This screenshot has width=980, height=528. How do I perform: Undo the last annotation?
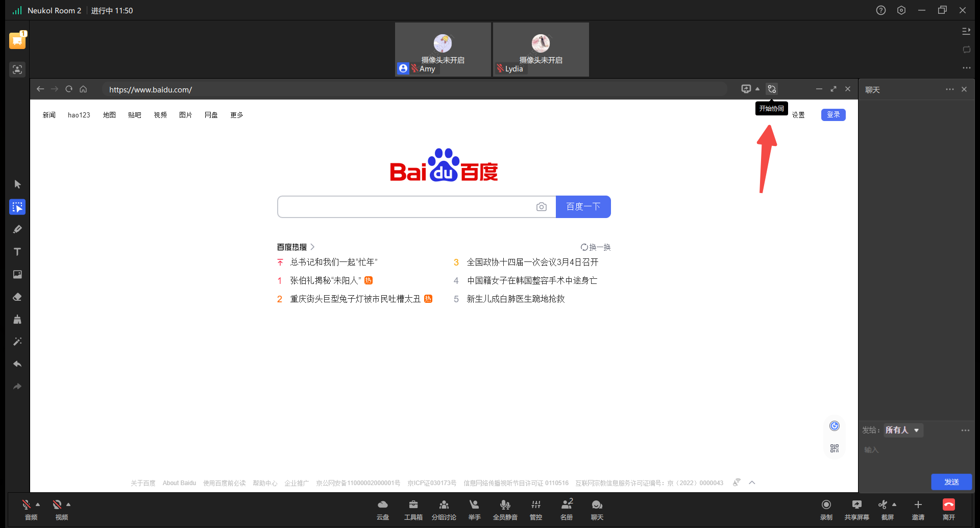coord(17,364)
